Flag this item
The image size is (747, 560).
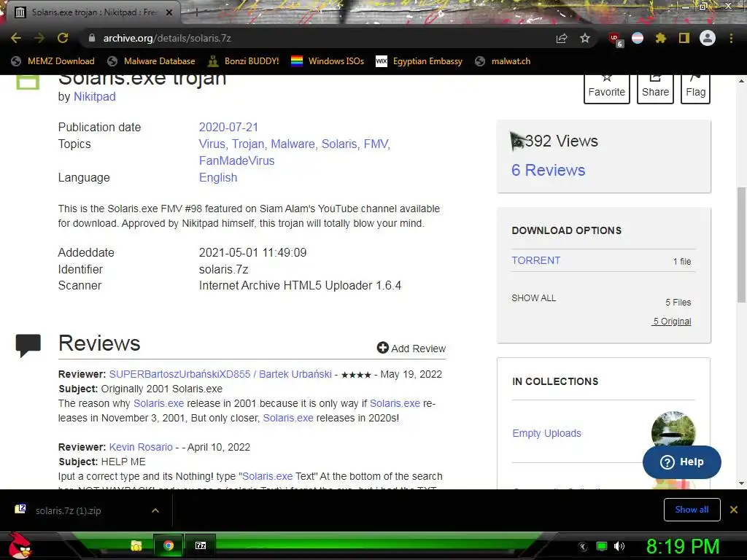click(x=695, y=88)
